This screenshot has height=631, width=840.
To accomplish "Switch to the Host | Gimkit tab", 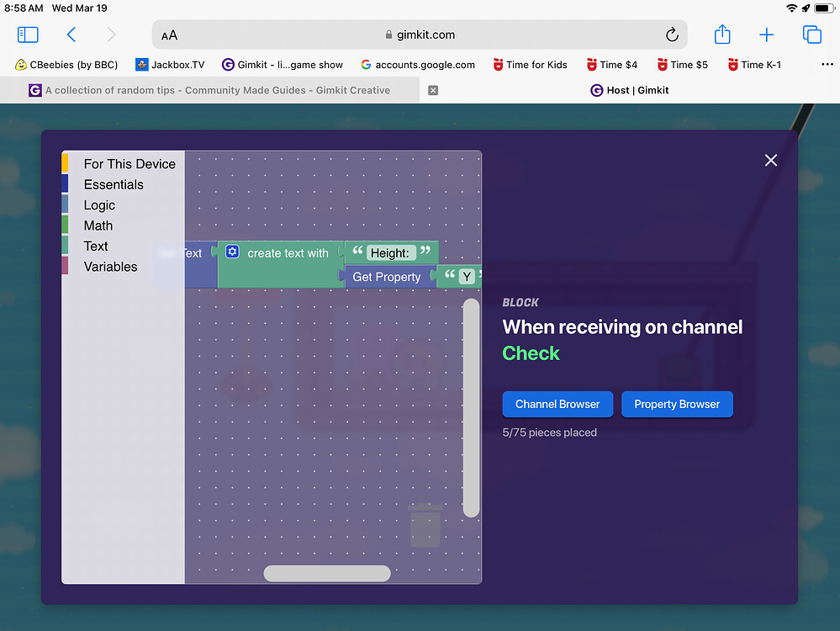I will click(x=629, y=90).
